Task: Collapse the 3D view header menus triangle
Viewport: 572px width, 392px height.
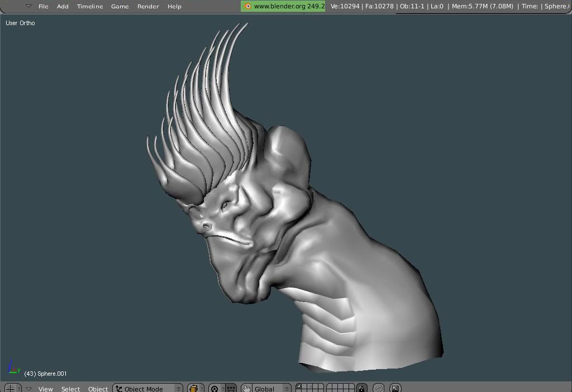Action: click(28, 389)
